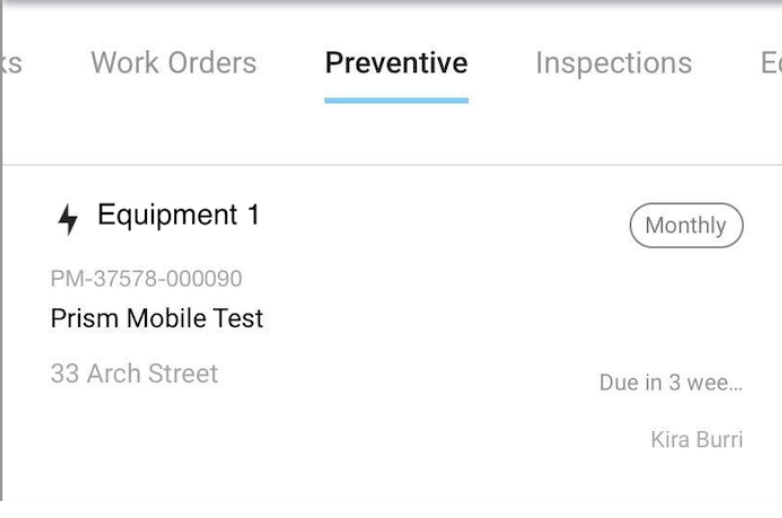Image resolution: width=782 pixels, height=518 pixels.
Task: Select the Prism Mobile Test name
Action: [157, 319]
